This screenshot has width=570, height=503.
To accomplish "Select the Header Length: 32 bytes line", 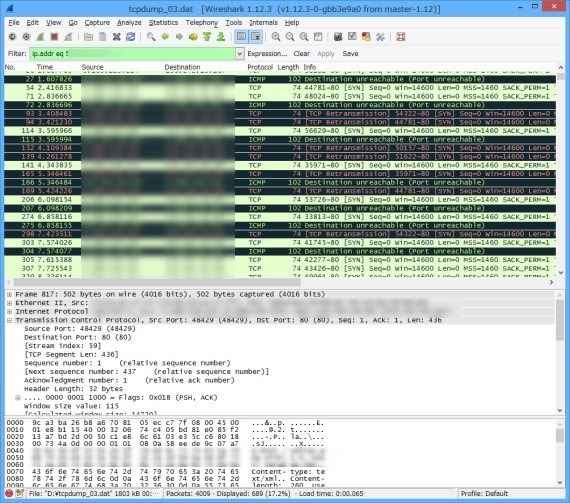I will point(73,389).
